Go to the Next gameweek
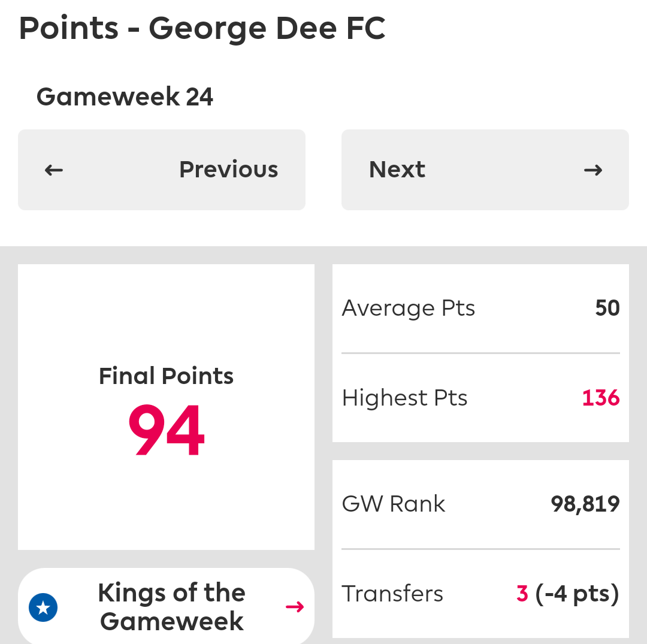This screenshot has height=644, width=647. [485, 170]
